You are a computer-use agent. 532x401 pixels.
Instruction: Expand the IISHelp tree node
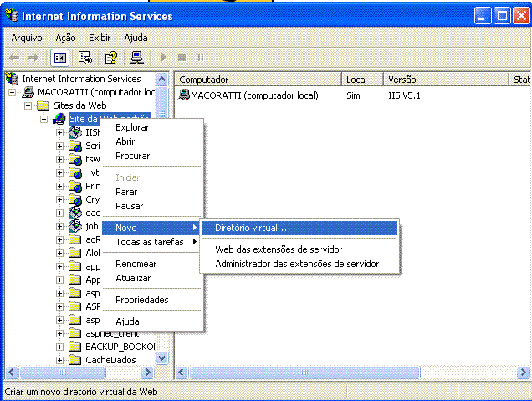pos(60,133)
